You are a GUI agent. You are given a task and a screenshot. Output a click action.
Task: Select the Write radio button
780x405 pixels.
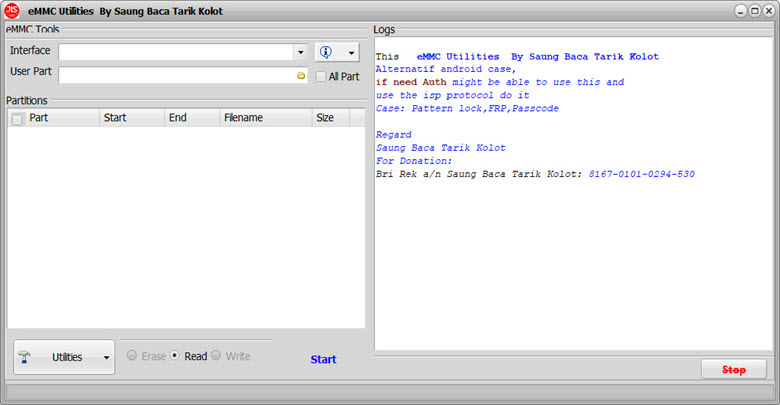[x=216, y=355]
